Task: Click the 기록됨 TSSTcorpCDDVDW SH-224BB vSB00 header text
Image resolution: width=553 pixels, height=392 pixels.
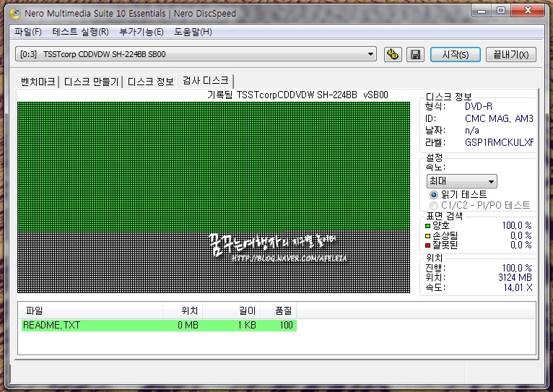Action: (x=297, y=95)
